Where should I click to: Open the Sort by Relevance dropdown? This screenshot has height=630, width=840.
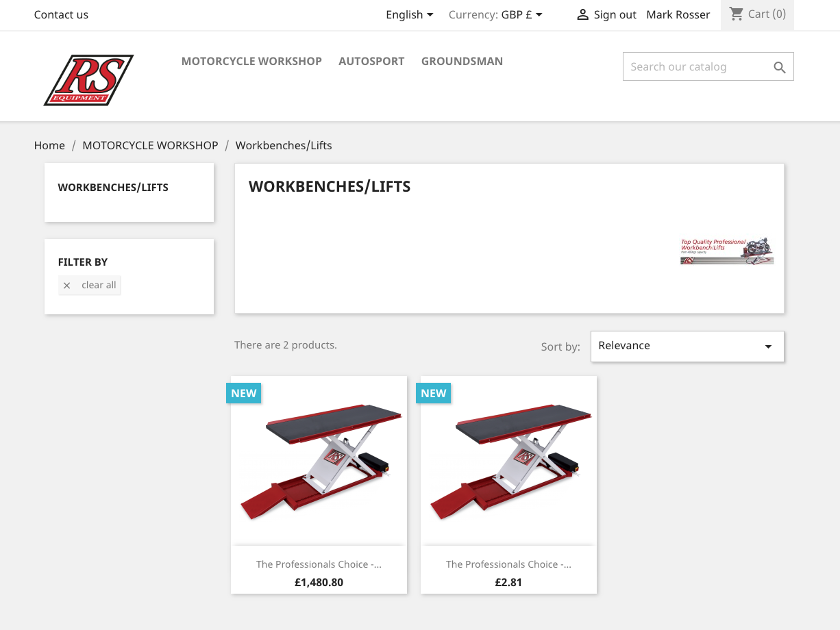pos(687,346)
